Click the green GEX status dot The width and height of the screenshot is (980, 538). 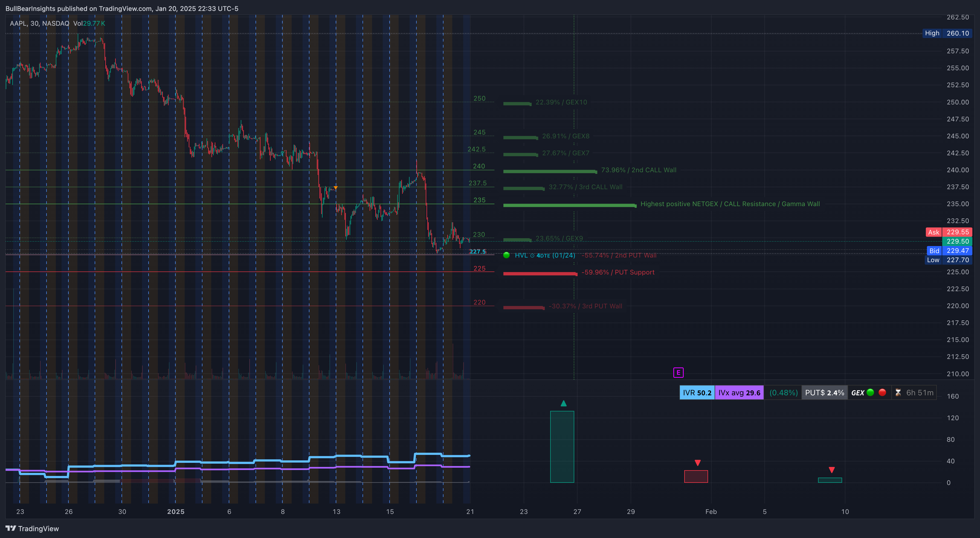(870, 392)
